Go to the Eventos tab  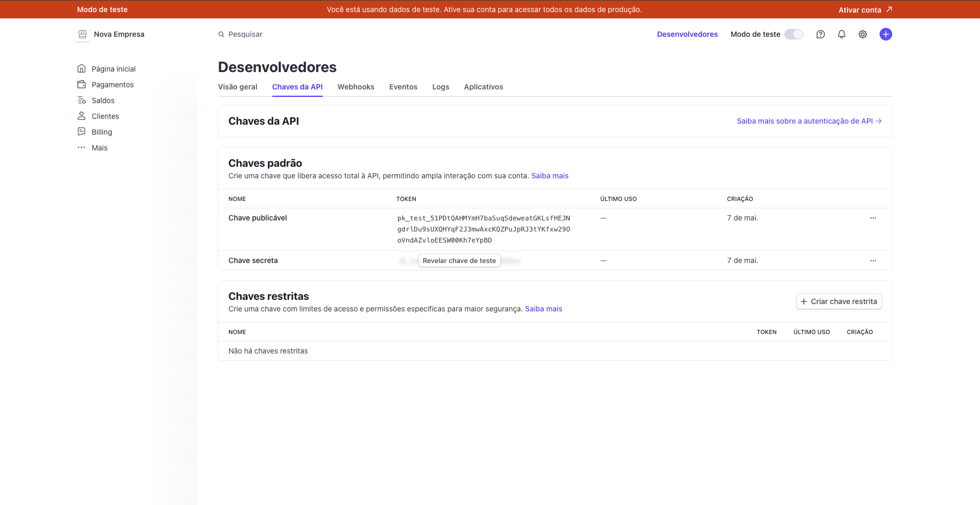tap(403, 87)
